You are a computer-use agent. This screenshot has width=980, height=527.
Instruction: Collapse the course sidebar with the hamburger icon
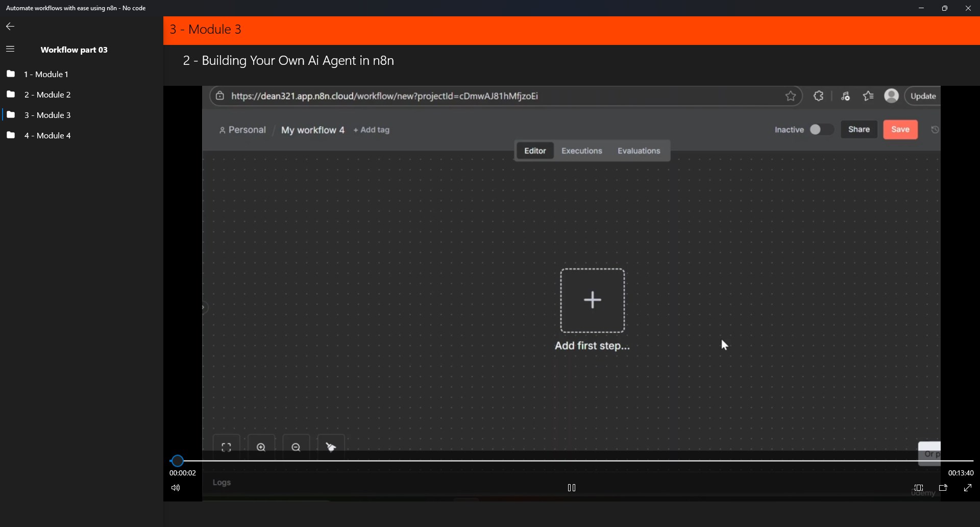pyautogui.click(x=10, y=49)
